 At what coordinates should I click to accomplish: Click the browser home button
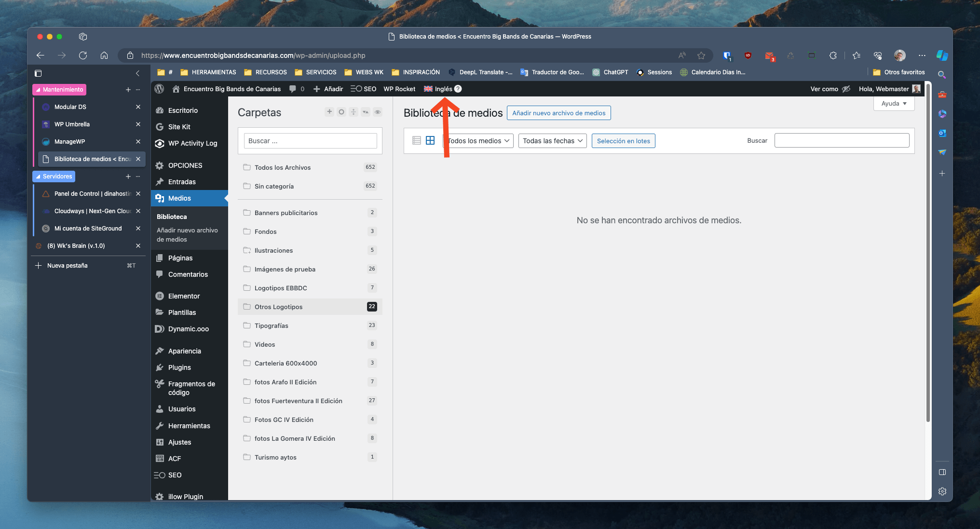click(104, 55)
